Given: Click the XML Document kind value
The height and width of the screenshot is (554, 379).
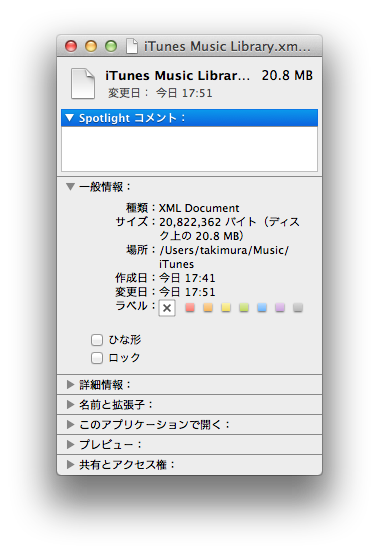Looking at the screenshot, I should [x=199, y=208].
